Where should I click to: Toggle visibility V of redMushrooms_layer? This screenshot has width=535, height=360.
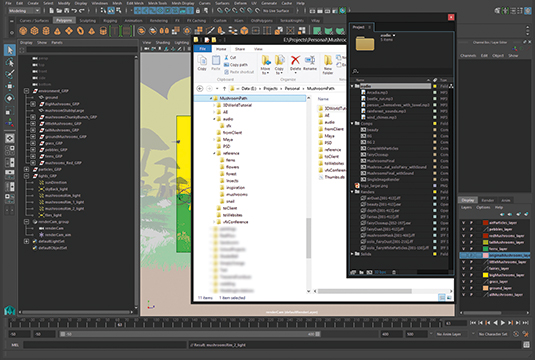point(463,236)
